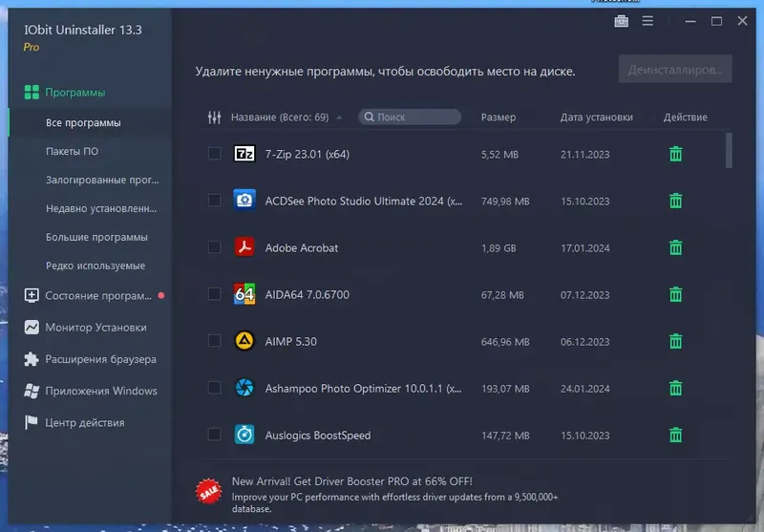Click the Деинсталлировать button

pyautogui.click(x=675, y=69)
